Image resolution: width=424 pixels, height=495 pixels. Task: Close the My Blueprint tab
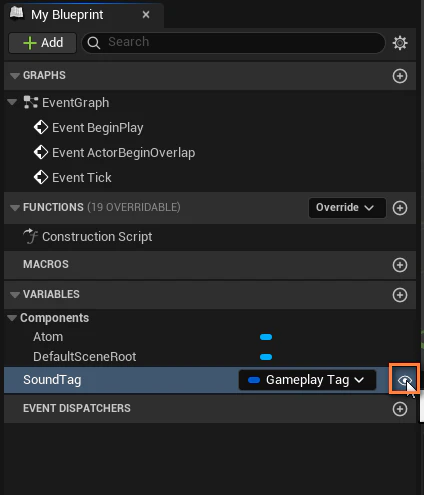point(146,15)
